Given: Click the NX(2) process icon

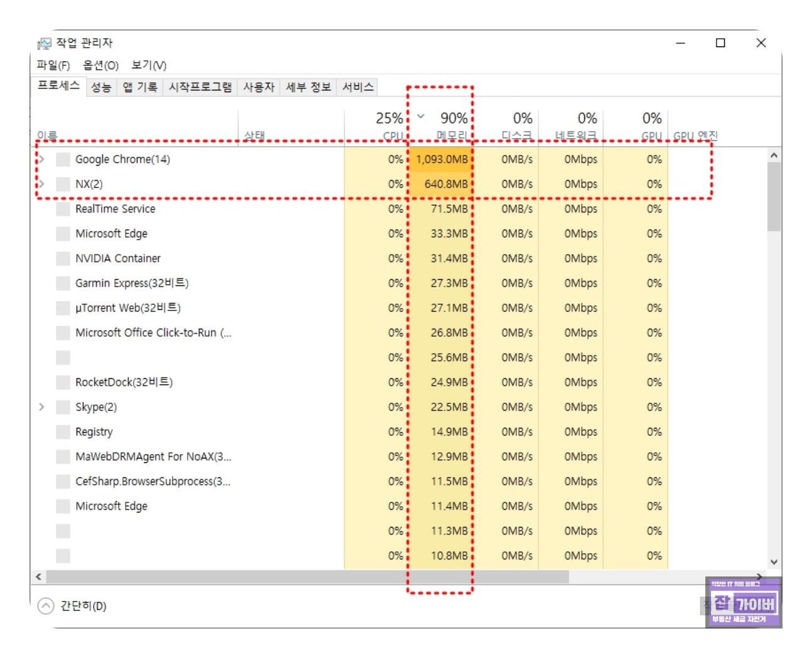Looking at the screenshot, I should (x=63, y=184).
